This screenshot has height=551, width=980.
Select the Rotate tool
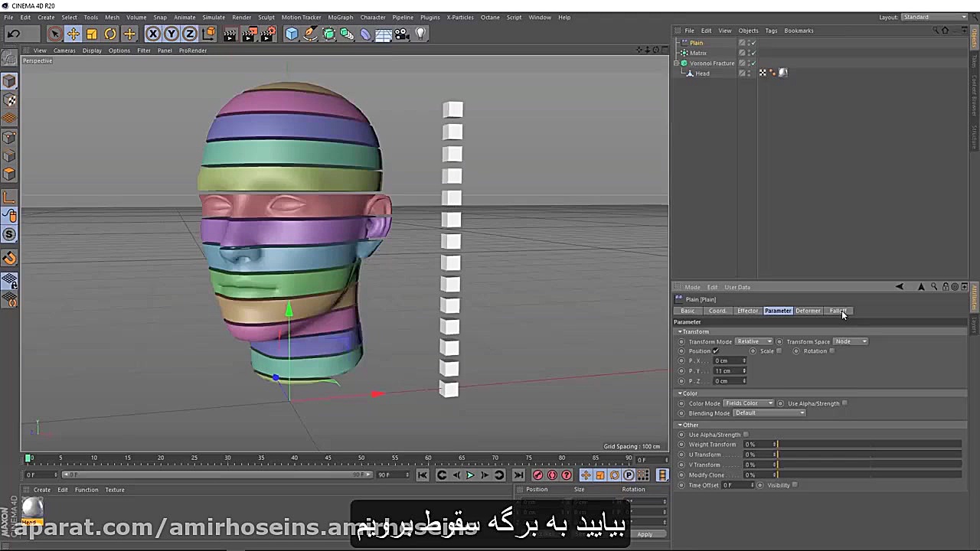(x=110, y=33)
